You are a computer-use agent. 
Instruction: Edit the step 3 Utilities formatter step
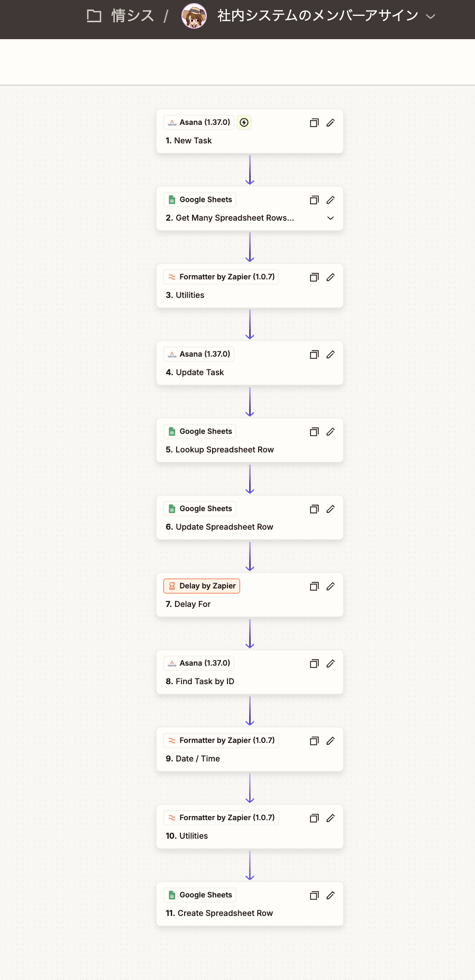331,277
